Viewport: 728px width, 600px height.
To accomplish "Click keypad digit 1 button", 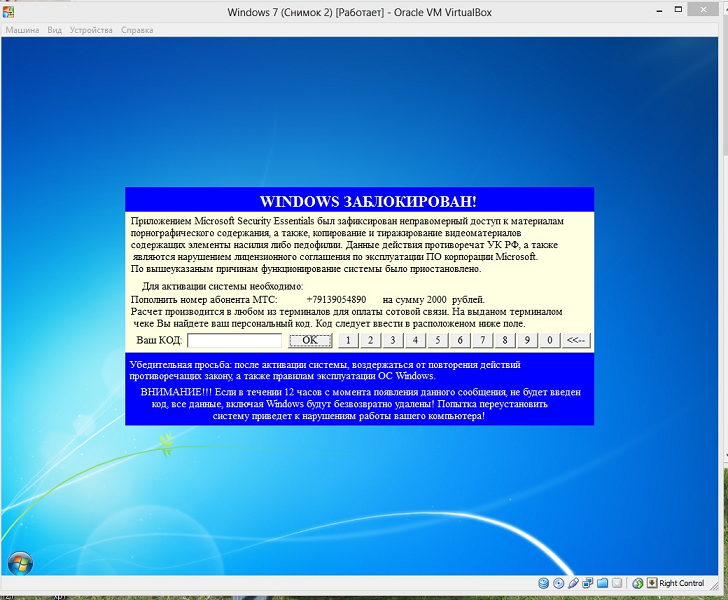I will 348,340.
